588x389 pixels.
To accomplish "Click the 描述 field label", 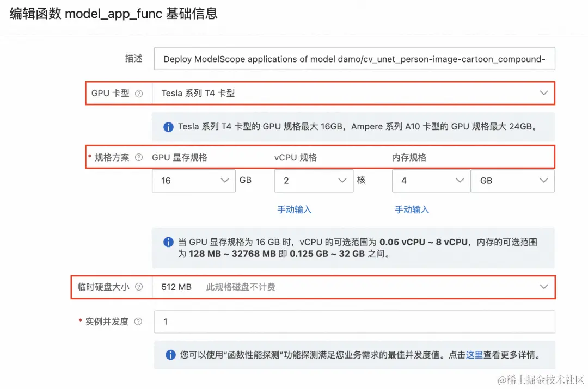I will [134, 58].
